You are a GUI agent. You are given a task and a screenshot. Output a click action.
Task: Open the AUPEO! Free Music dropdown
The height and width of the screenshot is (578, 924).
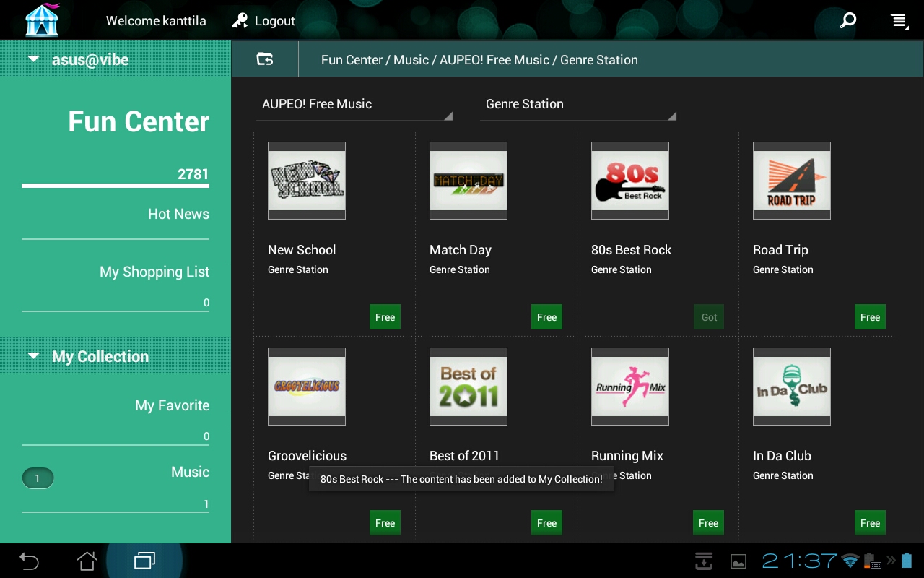tap(354, 105)
